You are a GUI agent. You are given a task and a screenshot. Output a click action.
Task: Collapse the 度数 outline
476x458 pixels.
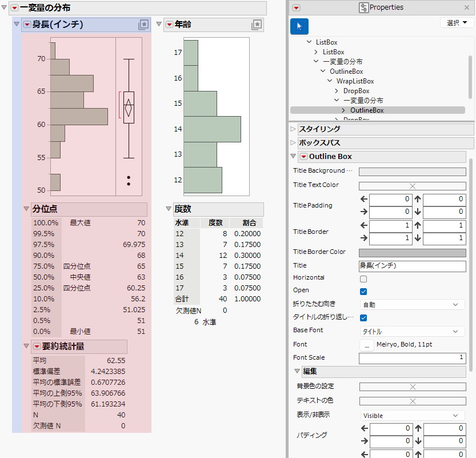[169, 209]
